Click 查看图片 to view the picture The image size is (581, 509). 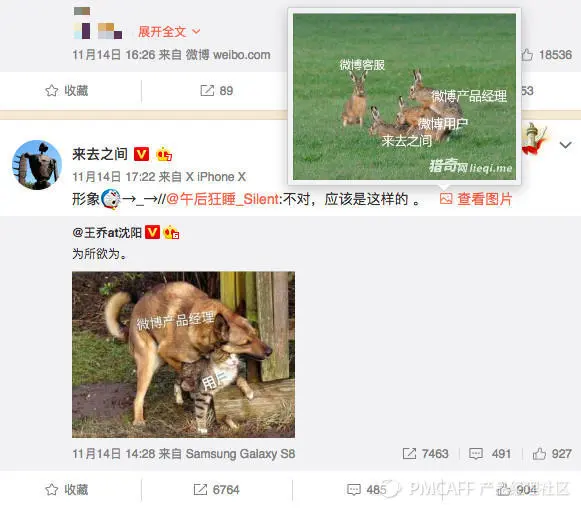(x=476, y=199)
